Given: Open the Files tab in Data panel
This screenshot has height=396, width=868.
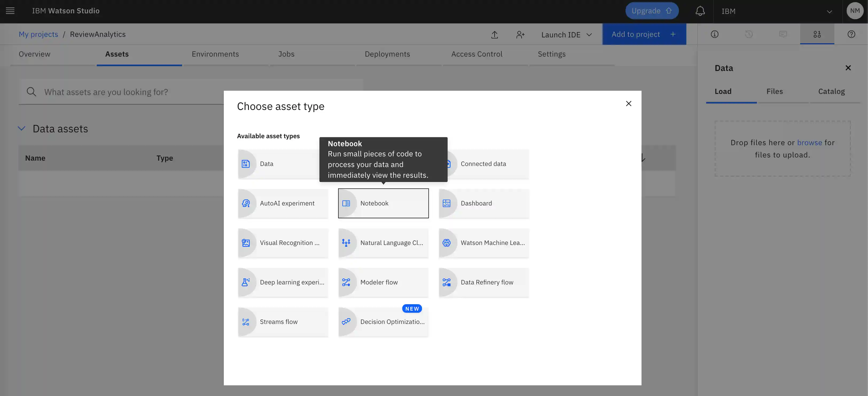Looking at the screenshot, I should pos(774,92).
